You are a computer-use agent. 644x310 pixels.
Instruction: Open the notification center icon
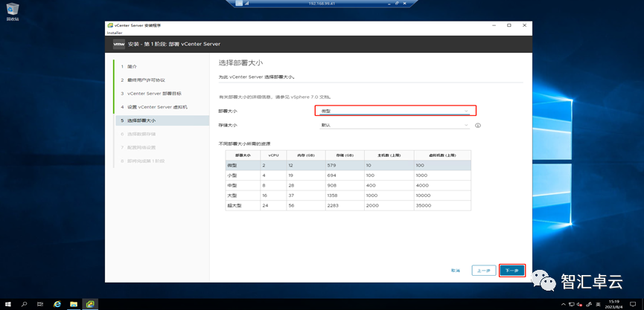(x=633, y=304)
